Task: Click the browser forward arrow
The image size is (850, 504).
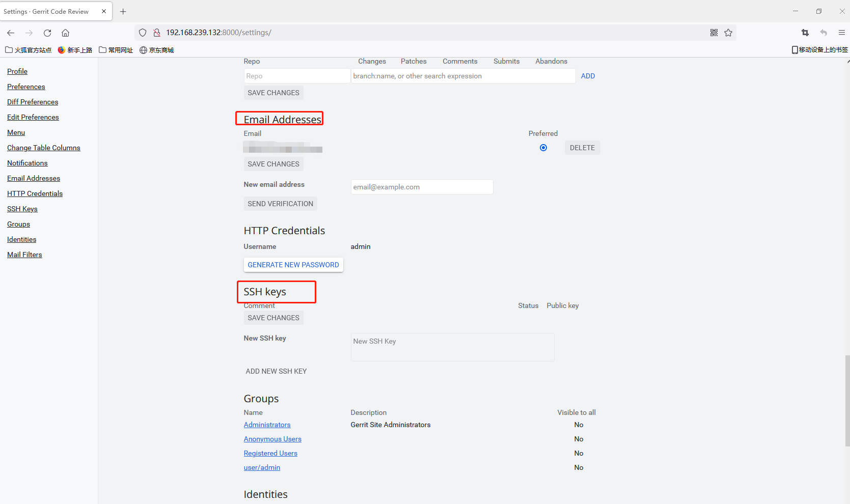Action: 29,33
